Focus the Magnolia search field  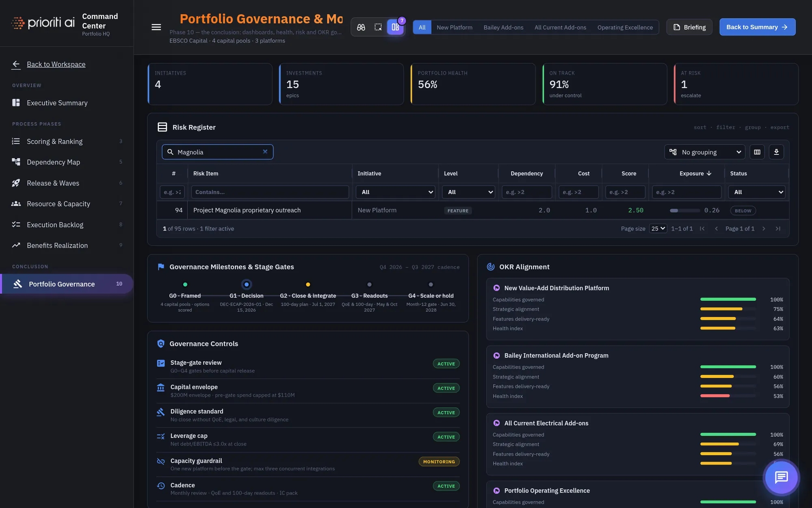pyautogui.click(x=218, y=152)
